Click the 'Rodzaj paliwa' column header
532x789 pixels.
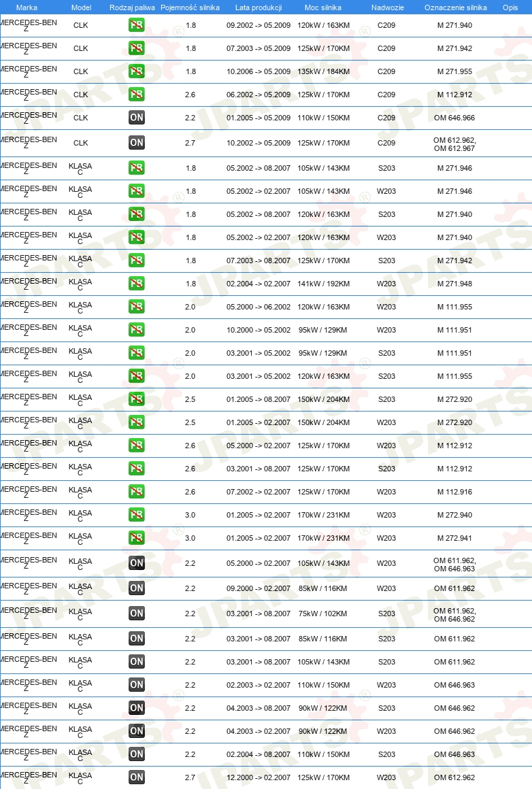[x=132, y=7]
